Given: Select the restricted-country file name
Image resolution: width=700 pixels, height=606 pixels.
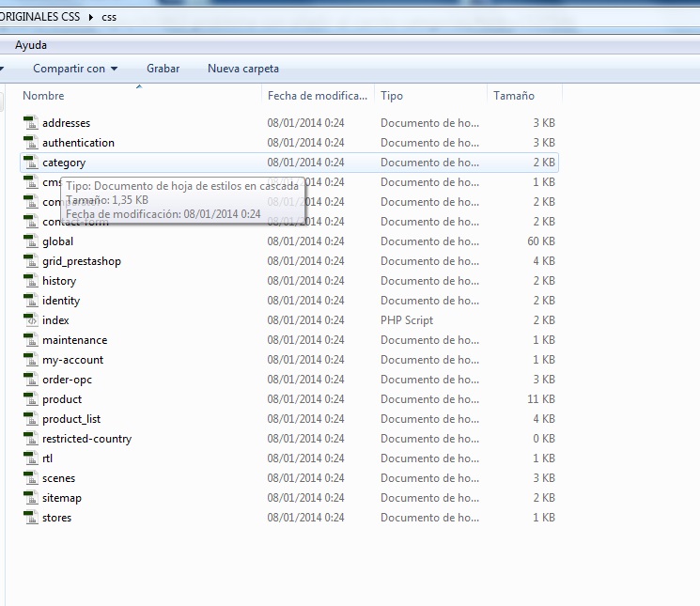Looking at the screenshot, I should (87, 439).
